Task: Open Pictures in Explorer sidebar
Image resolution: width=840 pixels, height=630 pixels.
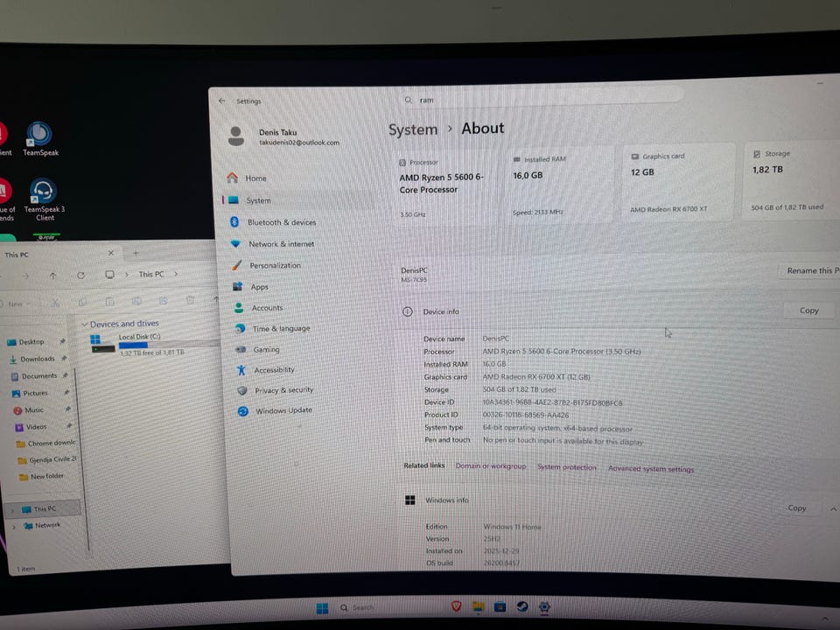Action: (x=35, y=393)
